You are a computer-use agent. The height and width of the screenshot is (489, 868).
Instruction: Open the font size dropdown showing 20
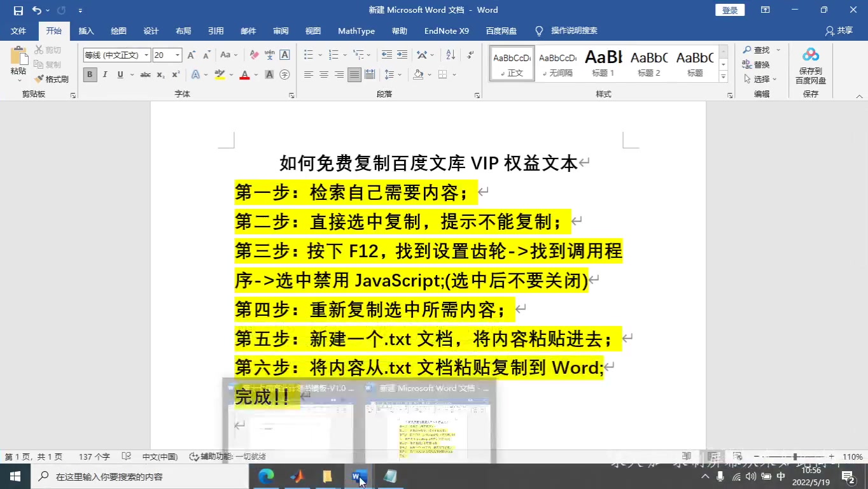pyautogui.click(x=178, y=55)
